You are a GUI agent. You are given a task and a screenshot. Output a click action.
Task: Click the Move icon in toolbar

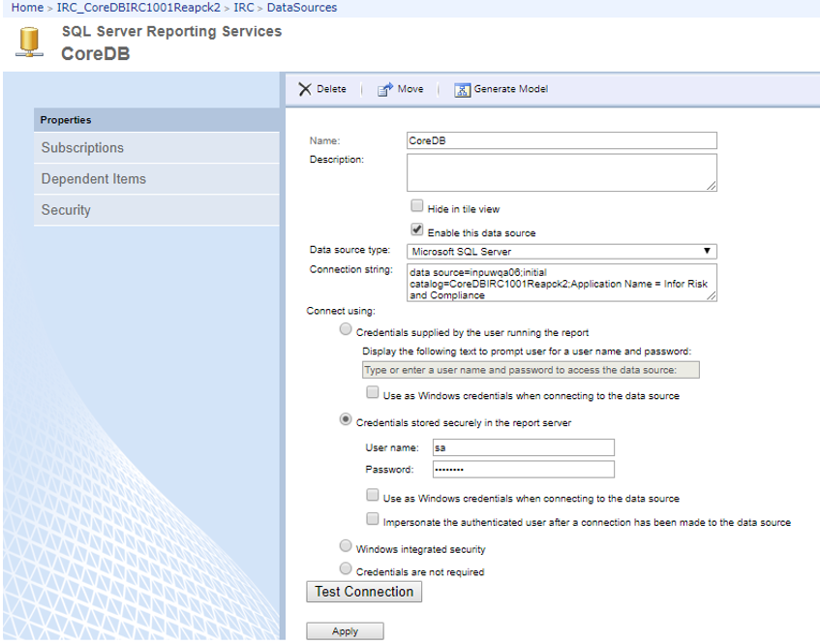point(384,89)
